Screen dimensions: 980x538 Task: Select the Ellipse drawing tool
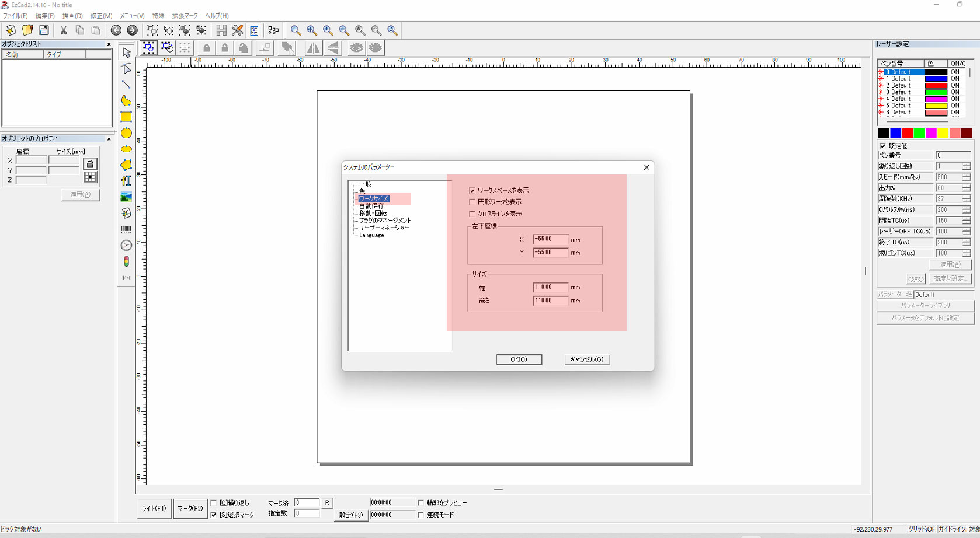[126, 149]
